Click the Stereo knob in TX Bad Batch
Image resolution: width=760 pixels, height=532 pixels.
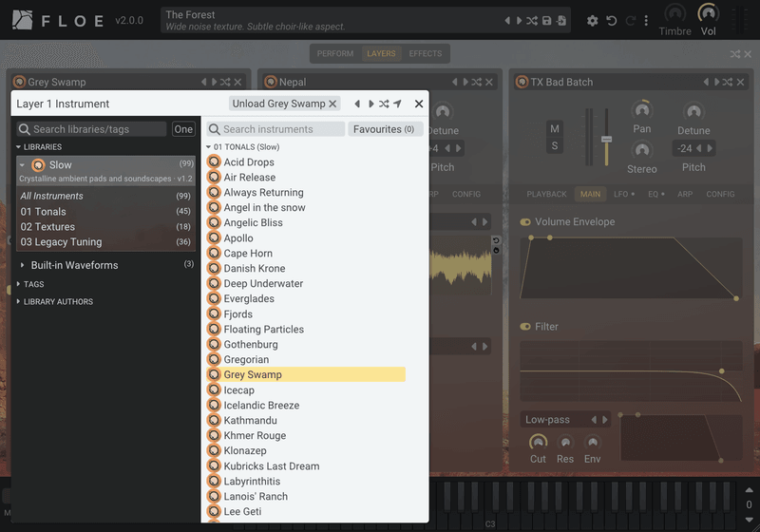point(642,151)
